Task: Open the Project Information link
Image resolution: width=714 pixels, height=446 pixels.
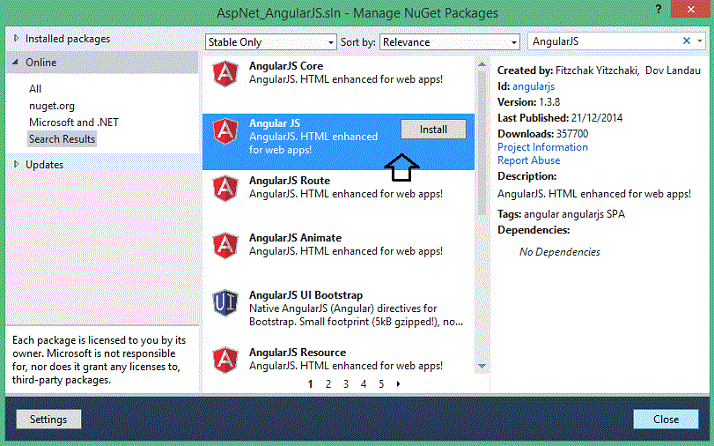Action: tap(542, 147)
